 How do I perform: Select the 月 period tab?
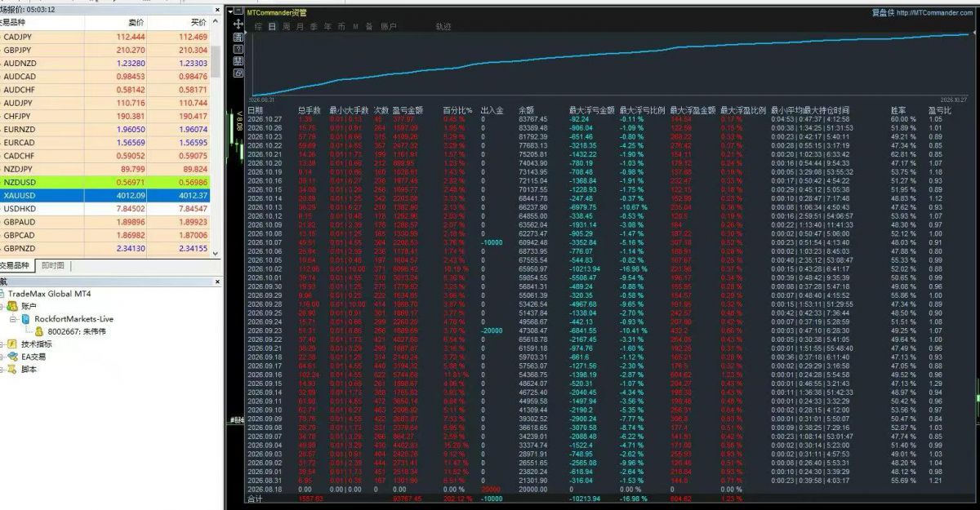pos(300,27)
